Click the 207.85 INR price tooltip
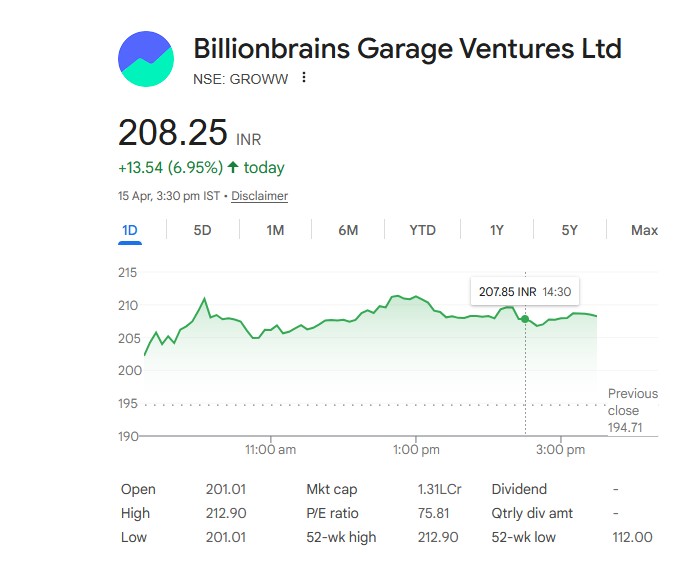Screen dimensions: 677x580 click(525, 291)
